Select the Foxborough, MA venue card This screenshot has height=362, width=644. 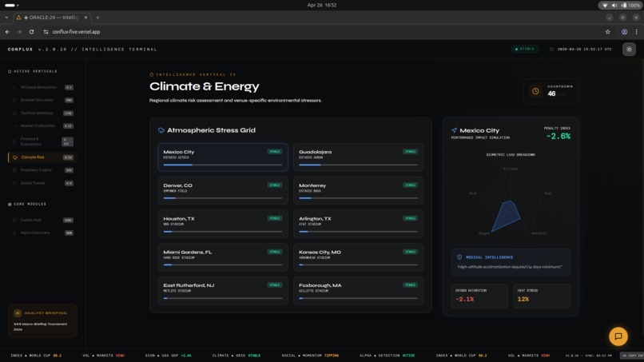358,291
